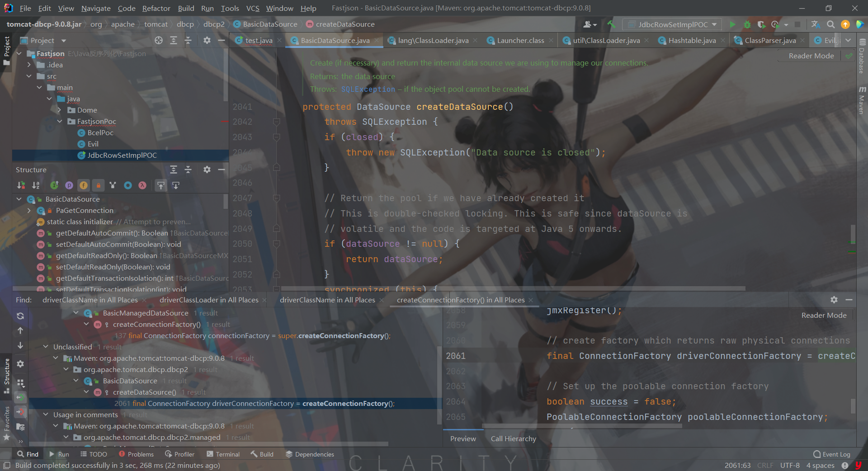Click the orange update arrow icon
Viewport: 868px width, 471px height.
(845, 24)
